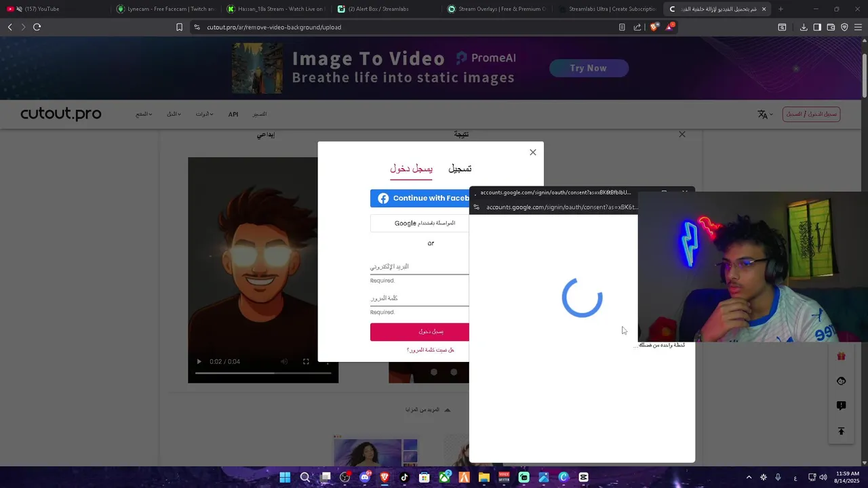
Task: Click the share icon in address bar
Action: [637, 27]
